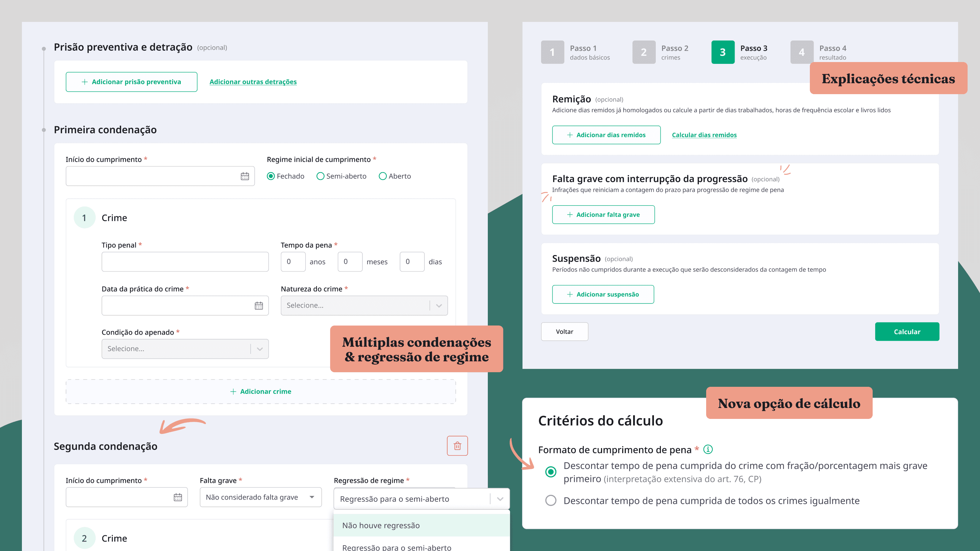The width and height of the screenshot is (980, 551).
Task: Open Falta grave dropdown
Action: (261, 497)
